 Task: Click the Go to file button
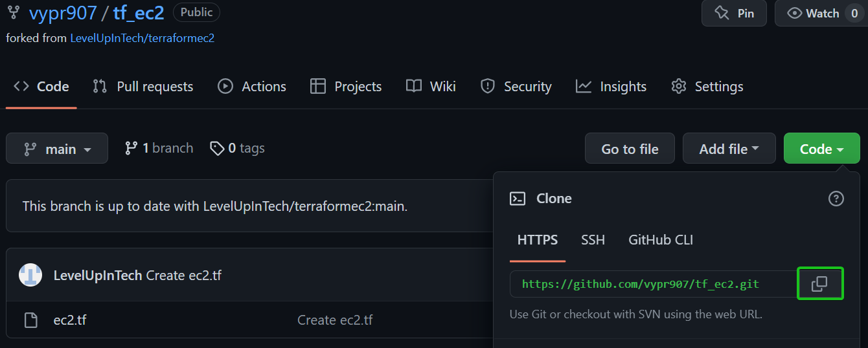[630, 149]
